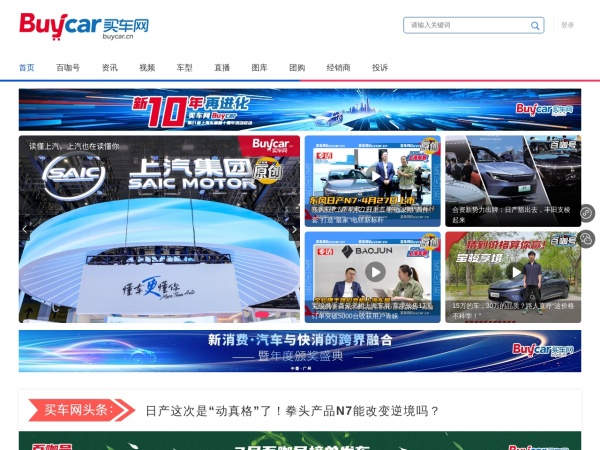Open the 新消费·汽车与快消的跨界融合 banner
600x450 pixels.
tap(300, 351)
